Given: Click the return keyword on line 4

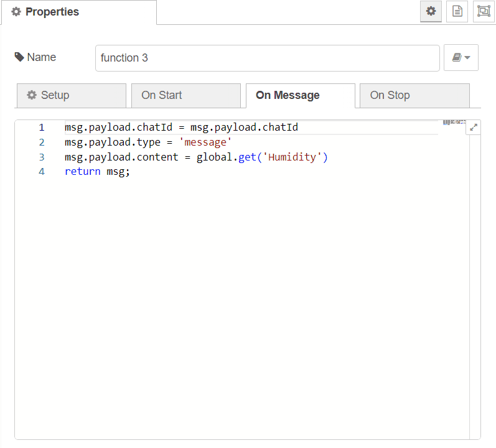Looking at the screenshot, I should [x=82, y=172].
